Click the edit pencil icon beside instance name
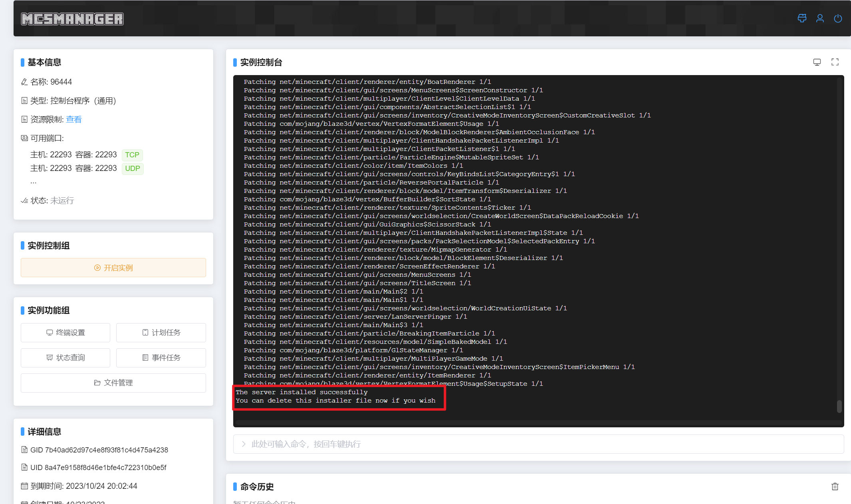Viewport: 851px width, 504px height. pos(24,82)
